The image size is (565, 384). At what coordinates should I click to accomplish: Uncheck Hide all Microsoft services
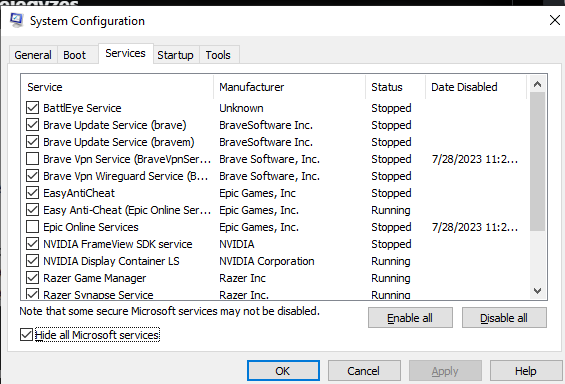click(26, 335)
